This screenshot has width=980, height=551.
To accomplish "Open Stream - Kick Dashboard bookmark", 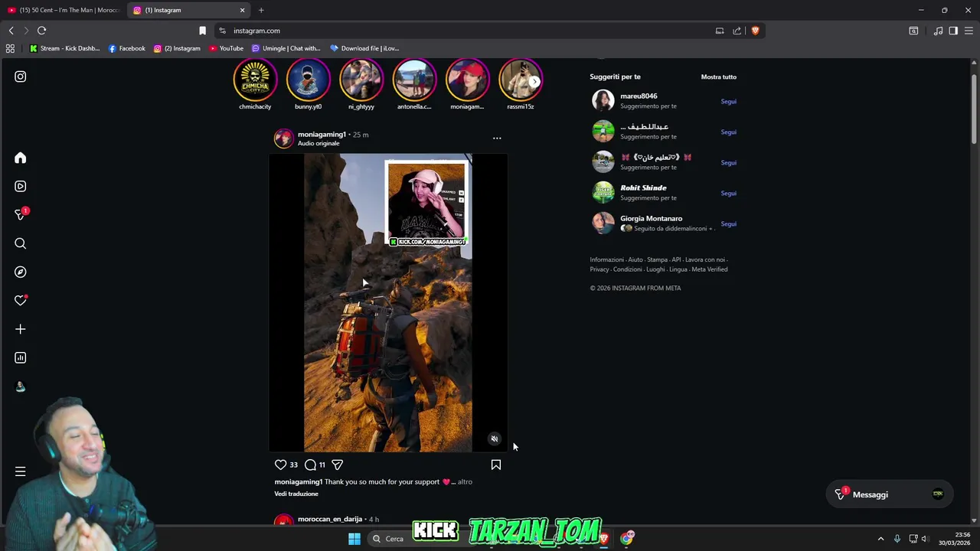I will (x=64, y=48).
